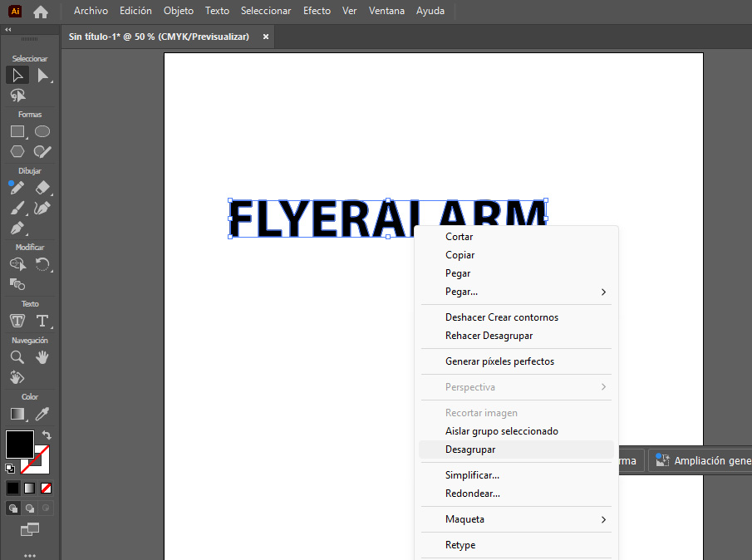Click the black Fill color swatch
The height and width of the screenshot is (560, 752).
[20, 444]
